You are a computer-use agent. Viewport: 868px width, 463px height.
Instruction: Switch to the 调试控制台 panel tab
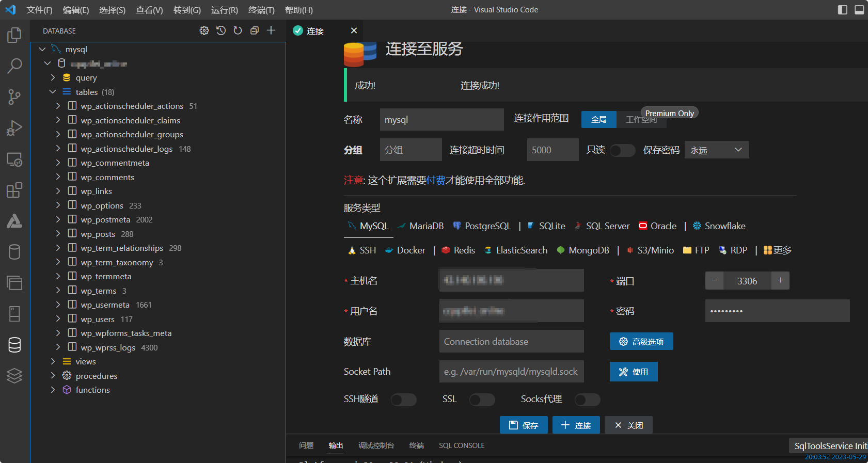(376, 445)
